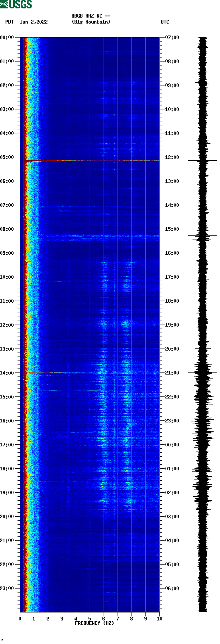Click station code BBGB HHZ NC --
The image size is (220, 644).
click(91, 16)
